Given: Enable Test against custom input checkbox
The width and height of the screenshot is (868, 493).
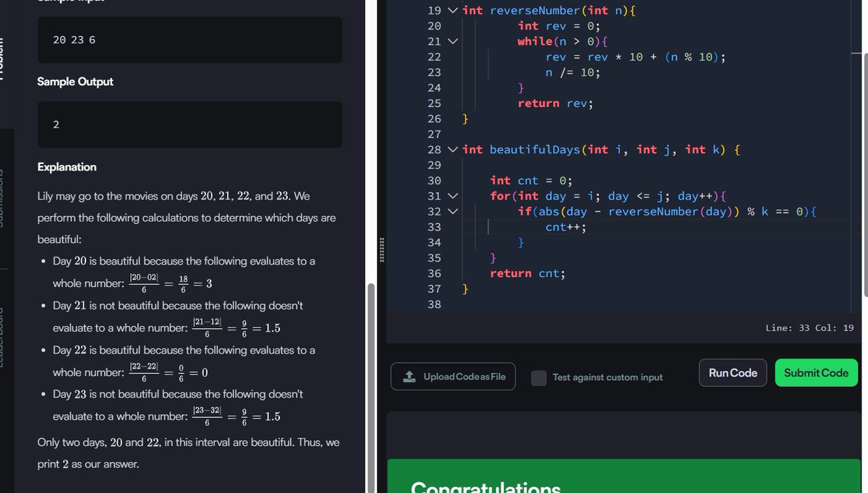Looking at the screenshot, I should [x=539, y=377].
